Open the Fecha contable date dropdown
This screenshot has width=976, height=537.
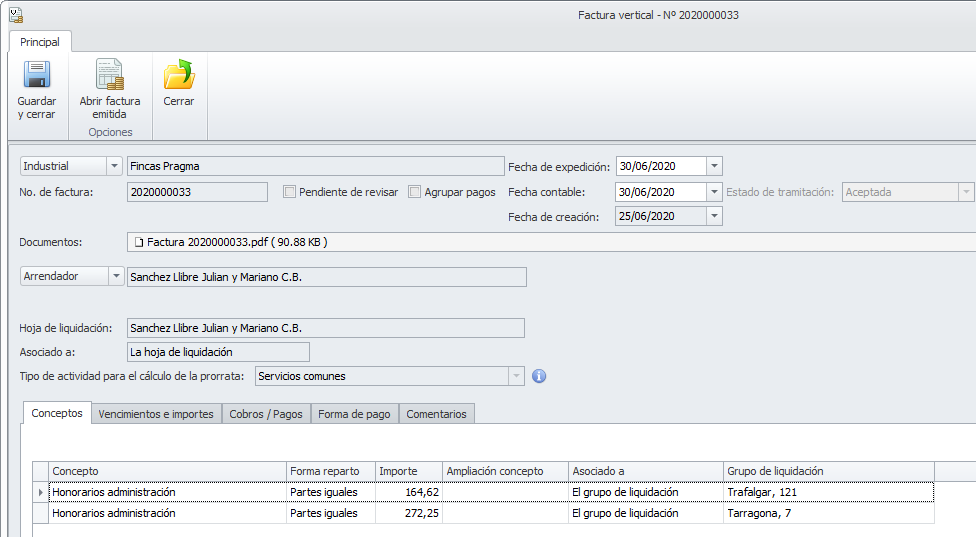[714, 192]
